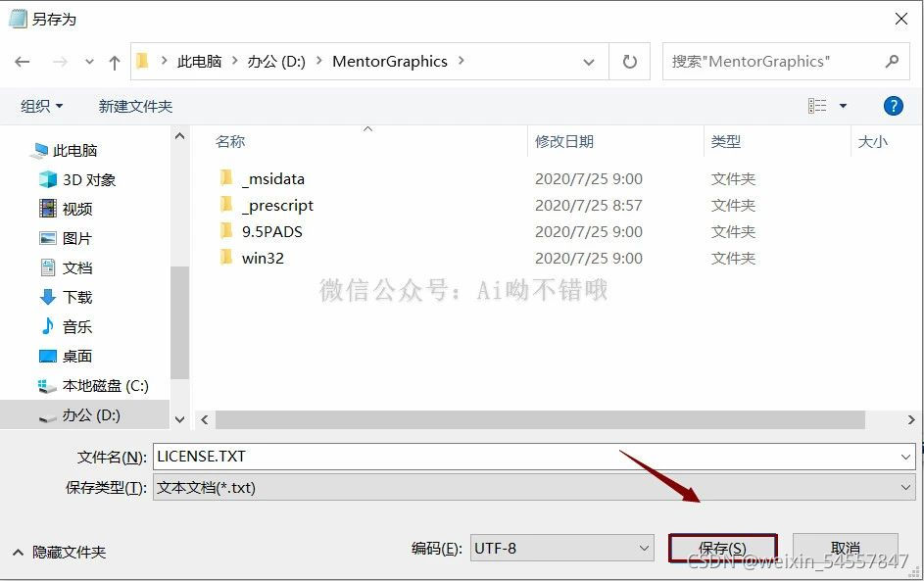Close the 另存为 dialog
The height and width of the screenshot is (581, 924).
901,19
